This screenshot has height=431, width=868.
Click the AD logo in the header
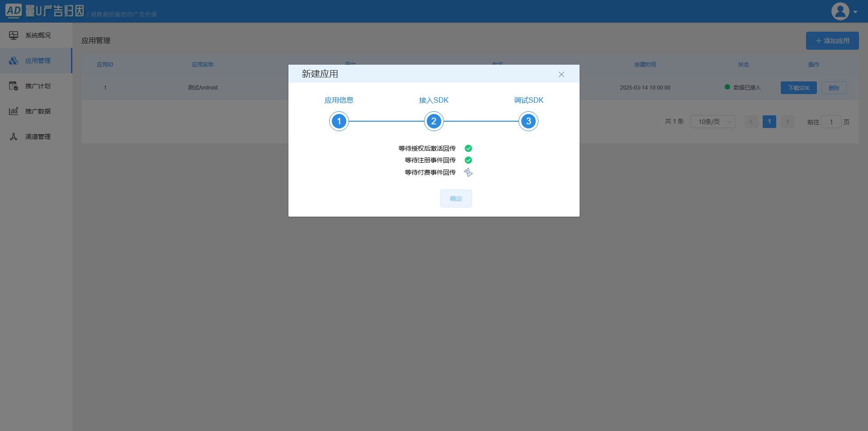(14, 11)
